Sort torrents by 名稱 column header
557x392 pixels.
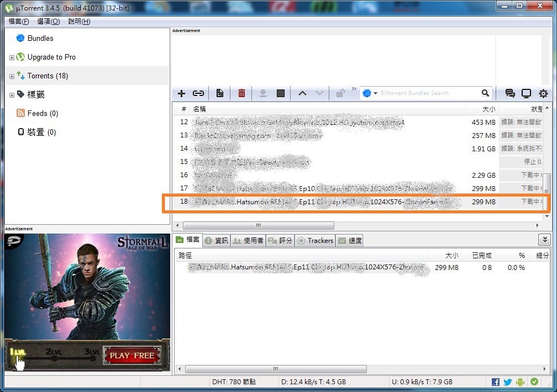tap(199, 109)
